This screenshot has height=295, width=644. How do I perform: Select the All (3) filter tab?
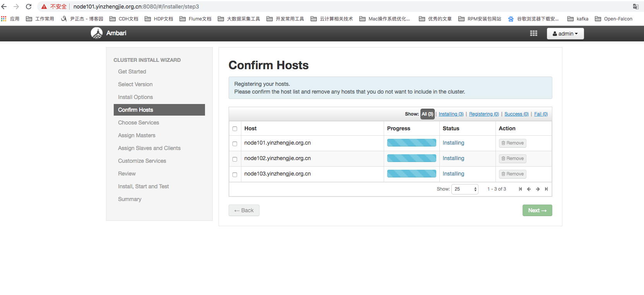click(427, 114)
